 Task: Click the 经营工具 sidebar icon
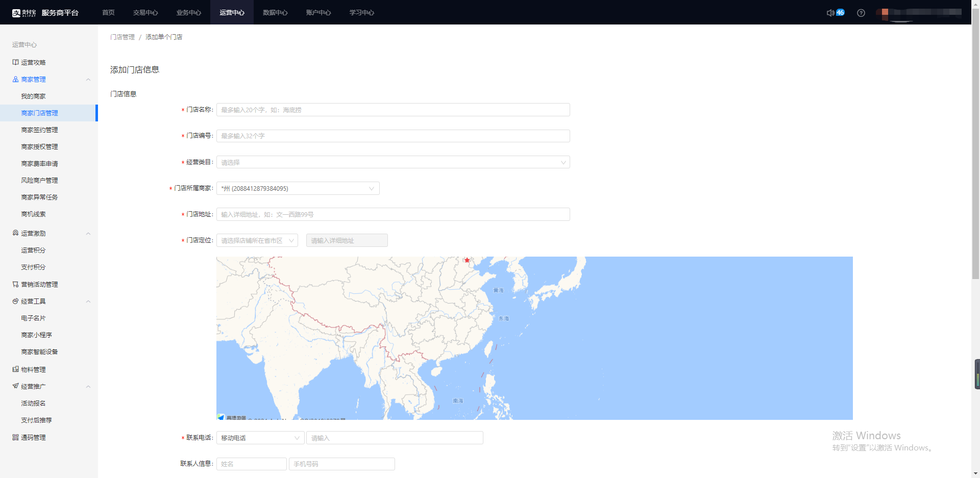click(15, 301)
